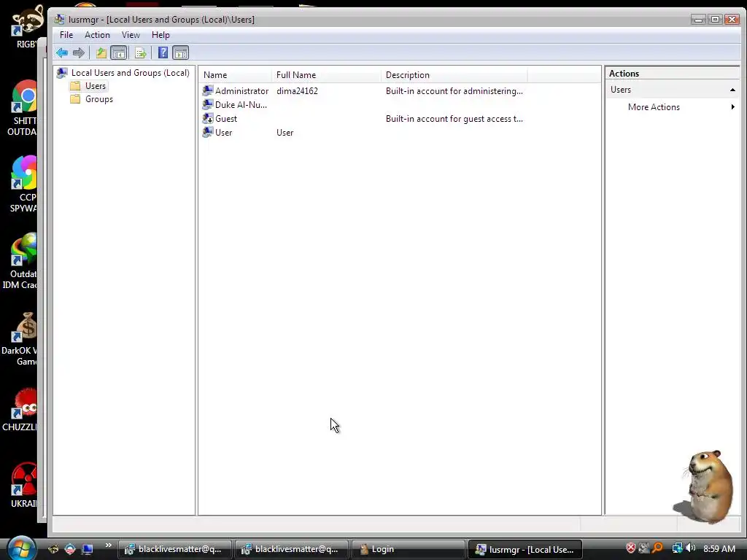This screenshot has width=747, height=560.
Task: Click the 8:59 AM taskbar clock
Action: click(x=719, y=548)
